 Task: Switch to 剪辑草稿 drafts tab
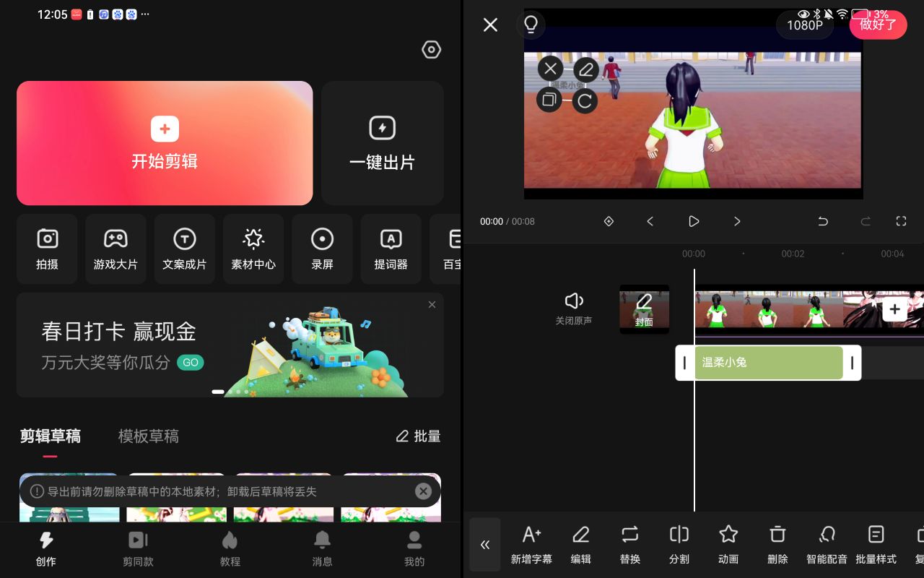click(51, 436)
